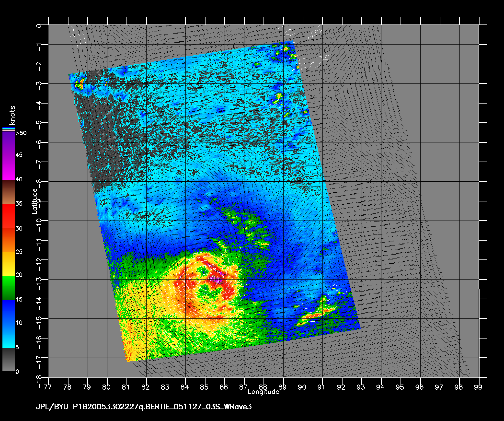Viewport: 504px width, 421px height.
Task: Click the longitude tick label '99'
Action: point(478,387)
